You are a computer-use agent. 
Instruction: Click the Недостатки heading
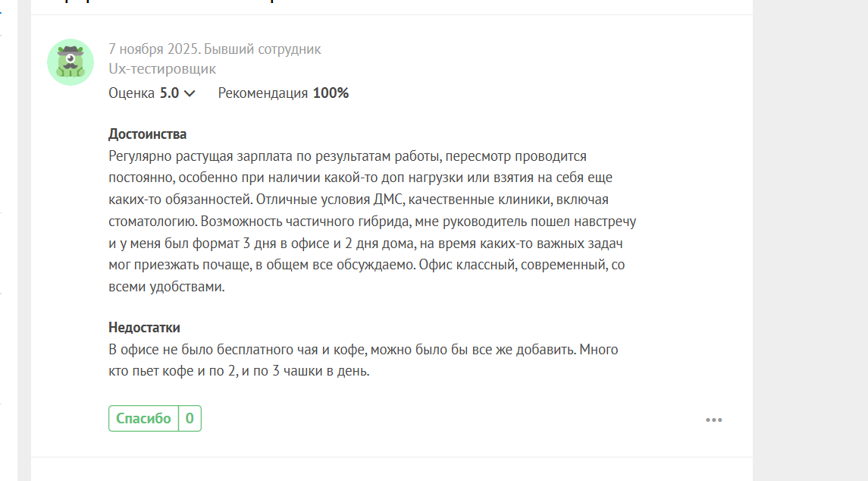click(x=144, y=328)
